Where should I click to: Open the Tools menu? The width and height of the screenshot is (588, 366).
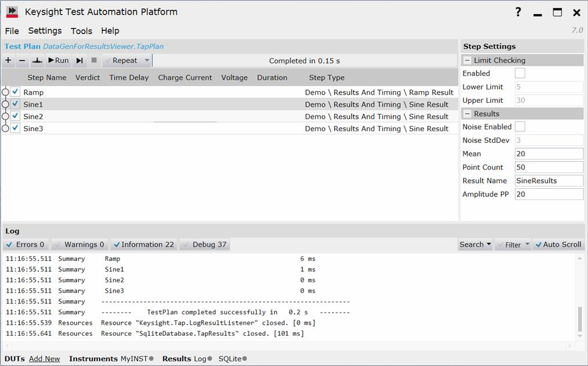[81, 31]
